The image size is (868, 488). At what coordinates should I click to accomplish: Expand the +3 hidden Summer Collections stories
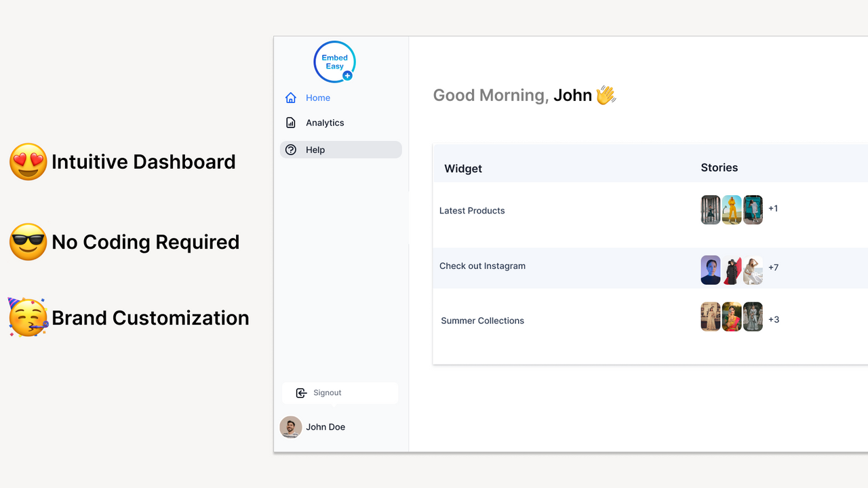pos(773,319)
